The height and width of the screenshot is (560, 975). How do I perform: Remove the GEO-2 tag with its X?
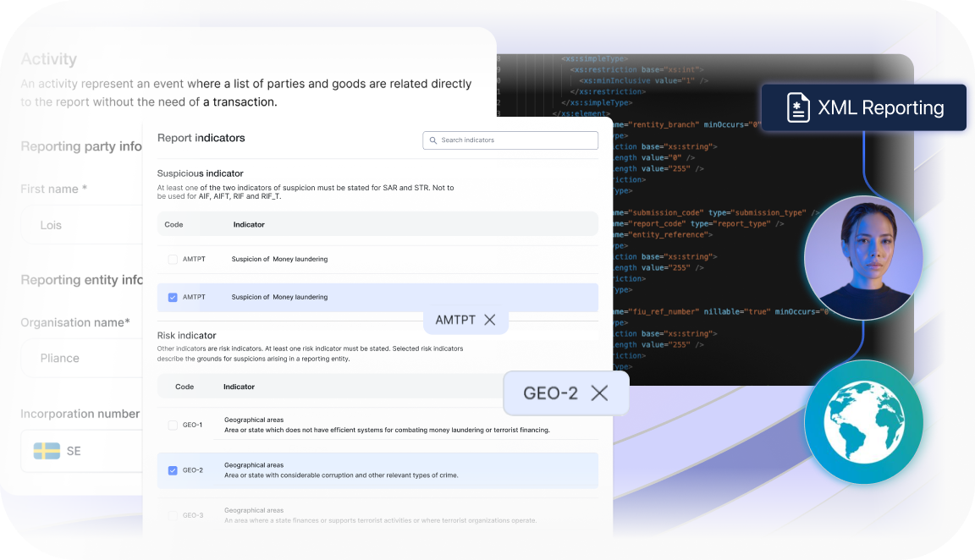coord(599,393)
